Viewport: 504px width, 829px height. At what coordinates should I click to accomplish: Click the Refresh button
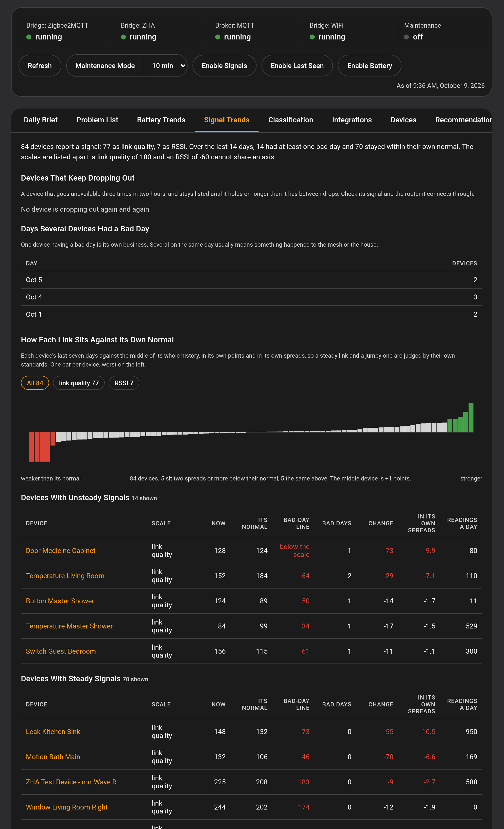pyautogui.click(x=40, y=66)
